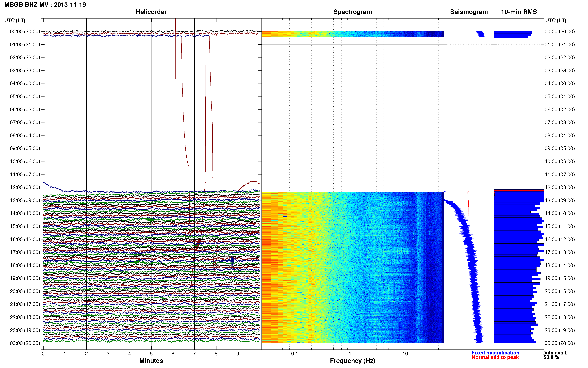
Task: Click the right 'UTC (LT)' axis label
Action: coord(556,20)
